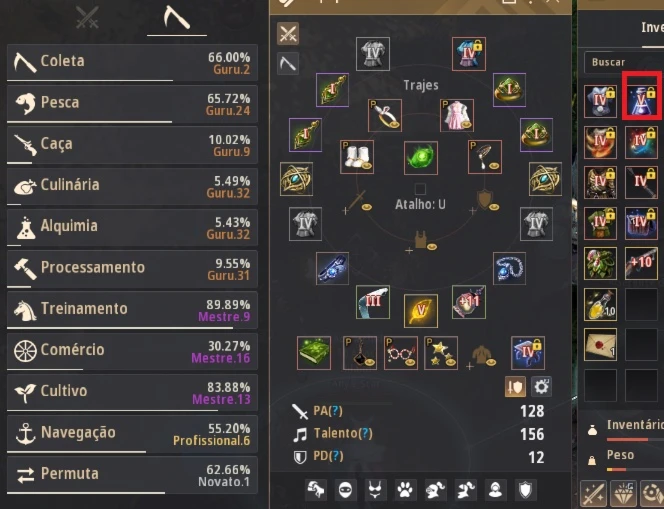Viewport: 664px width, 509px height.
Task: Open the Treinamento skill row
Action: click(x=132, y=310)
